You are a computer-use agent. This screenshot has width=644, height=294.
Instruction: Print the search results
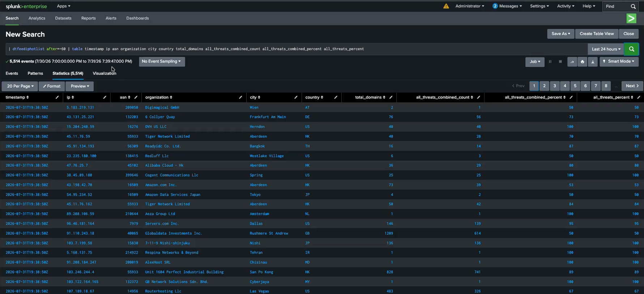point(582,62)
